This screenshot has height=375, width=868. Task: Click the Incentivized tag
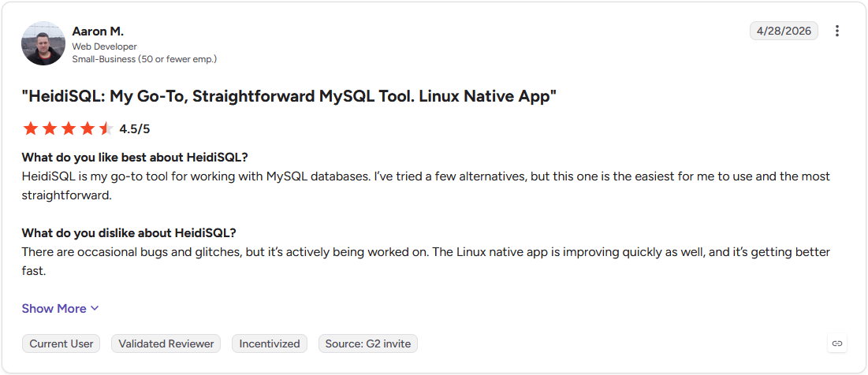point(270,343)
